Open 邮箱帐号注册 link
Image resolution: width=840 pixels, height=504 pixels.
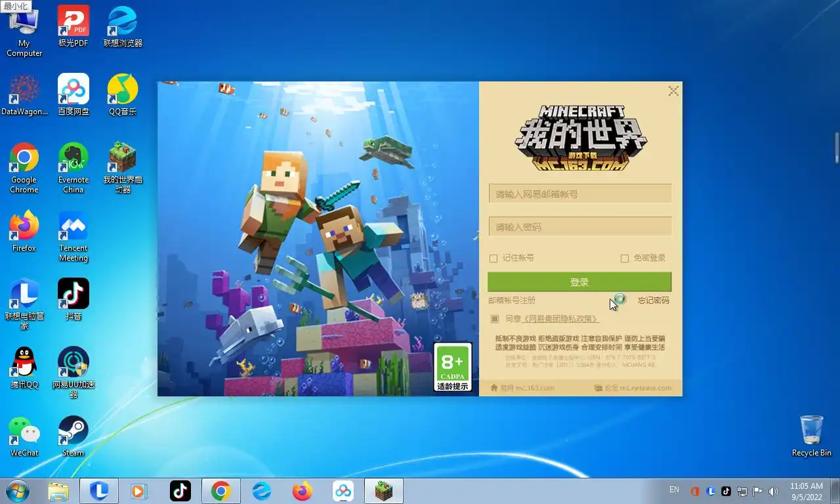tap(512, 301)
